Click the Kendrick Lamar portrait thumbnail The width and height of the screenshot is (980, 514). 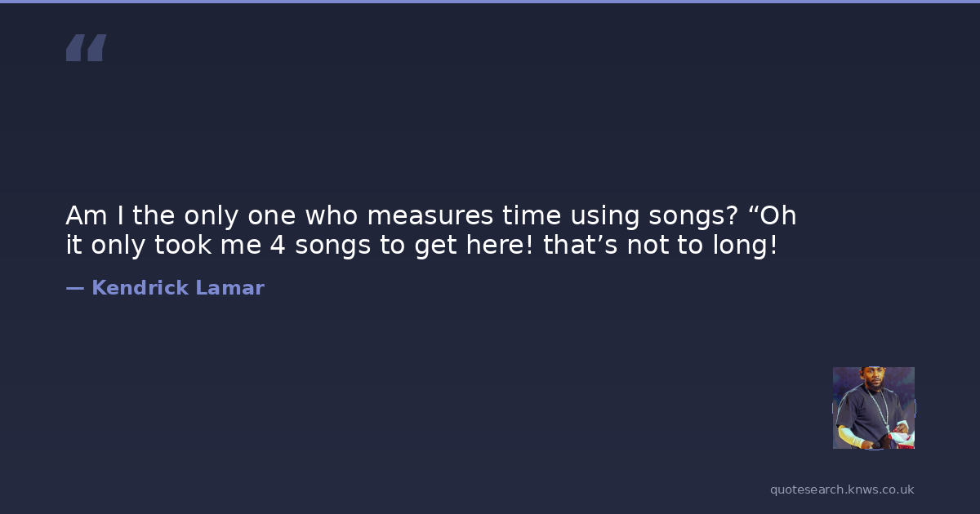(x=873, y=408)
